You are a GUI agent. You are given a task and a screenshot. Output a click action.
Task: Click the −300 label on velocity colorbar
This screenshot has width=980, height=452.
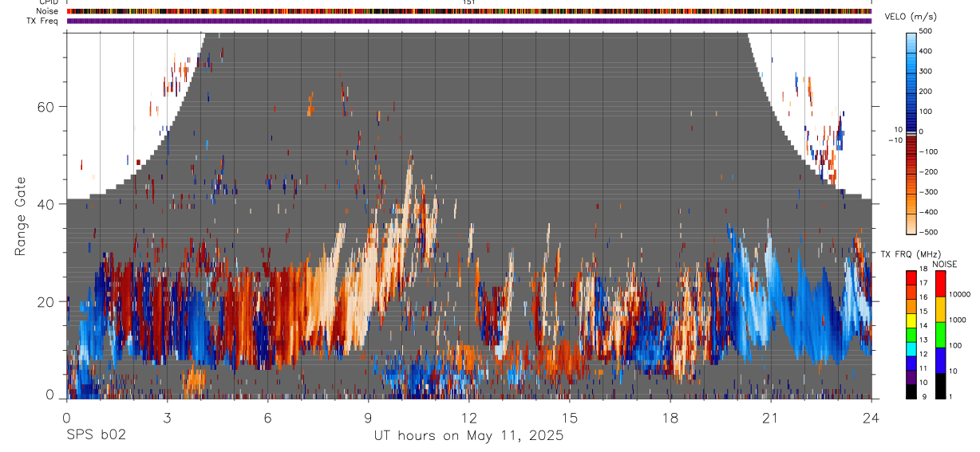pos(927,192)
